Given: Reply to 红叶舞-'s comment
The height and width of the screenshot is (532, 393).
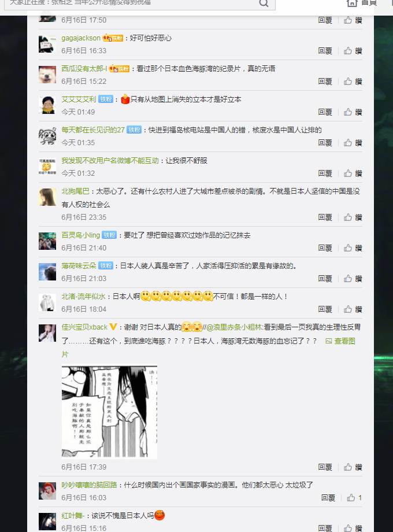Looking at the screenshot, I should click(x=325, y=529).
